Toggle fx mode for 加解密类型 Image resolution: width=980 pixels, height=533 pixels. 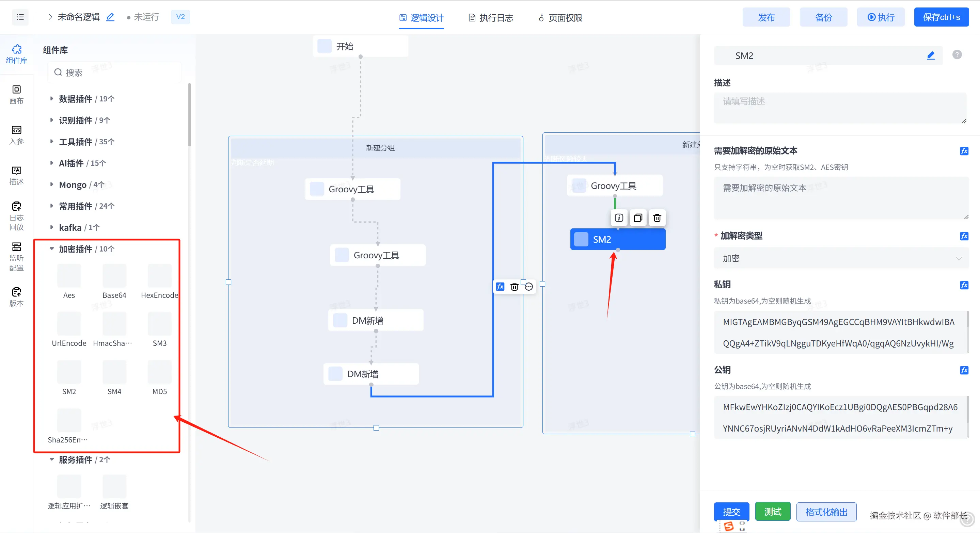point(964,236)
